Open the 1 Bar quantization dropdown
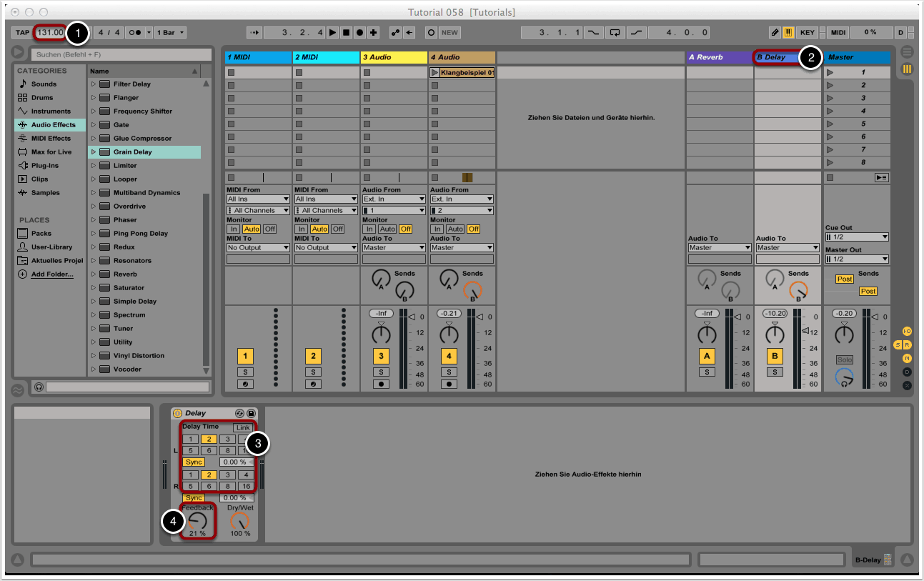 click(172, 33)
